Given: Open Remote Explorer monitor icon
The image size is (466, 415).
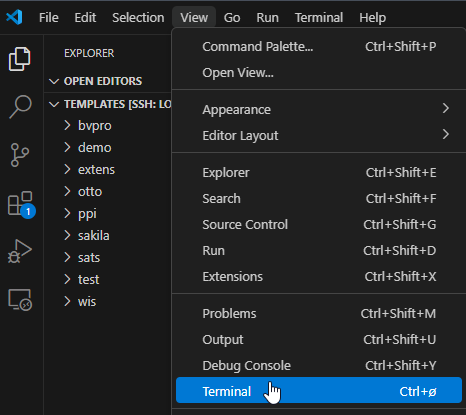Looking at the screenshot, I should point(20,300).
